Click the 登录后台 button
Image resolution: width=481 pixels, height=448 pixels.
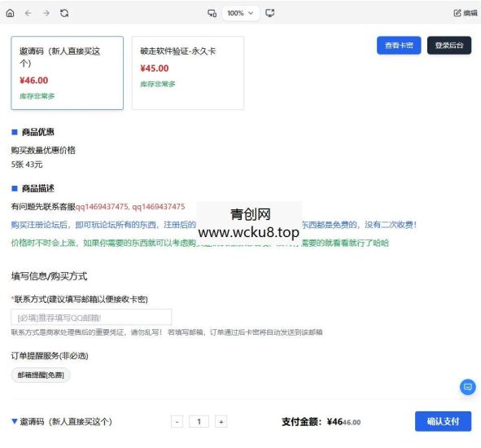point(449,46)
